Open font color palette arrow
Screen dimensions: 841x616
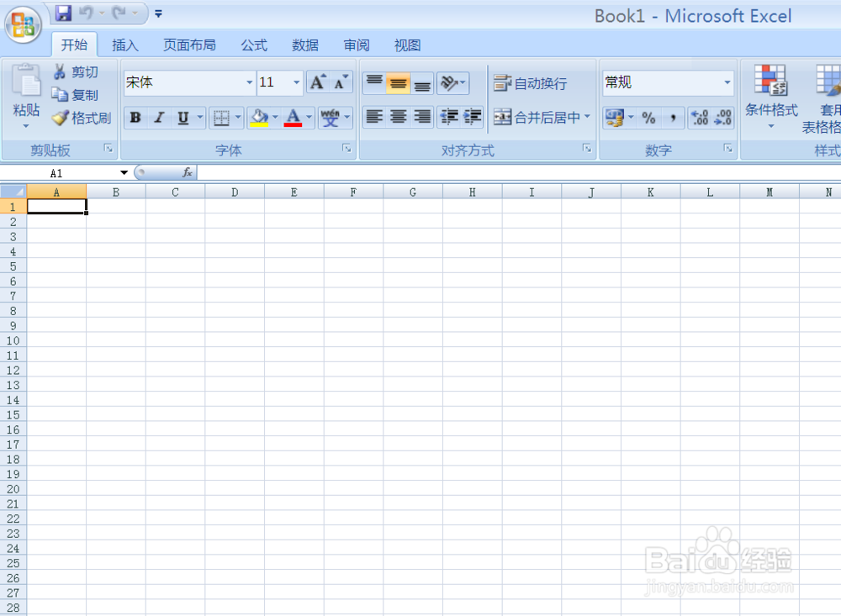coord(309,118)
